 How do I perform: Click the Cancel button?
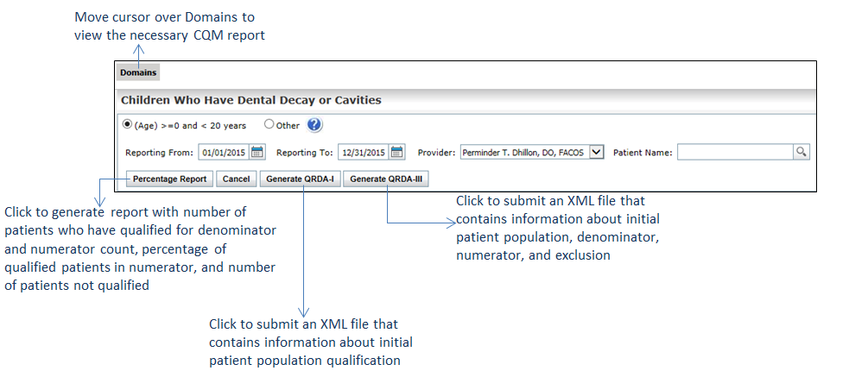pos(237,179)
